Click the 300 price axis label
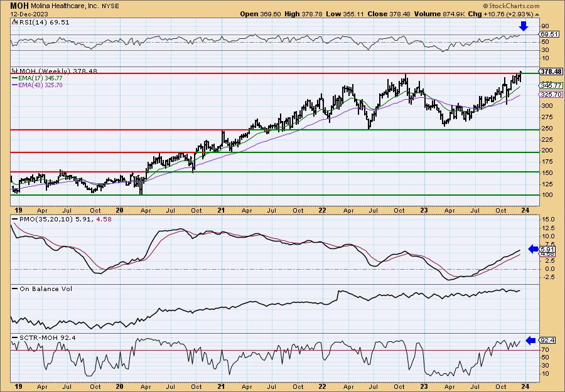The width and height of the screenshot is (565, 392). 547,106
